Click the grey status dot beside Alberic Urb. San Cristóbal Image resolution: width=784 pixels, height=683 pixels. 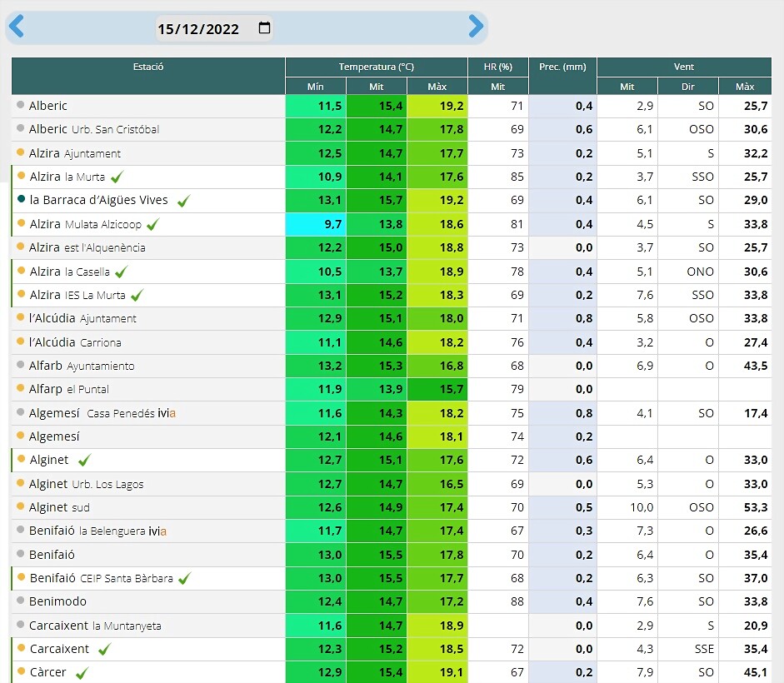(x=21, y=128)
